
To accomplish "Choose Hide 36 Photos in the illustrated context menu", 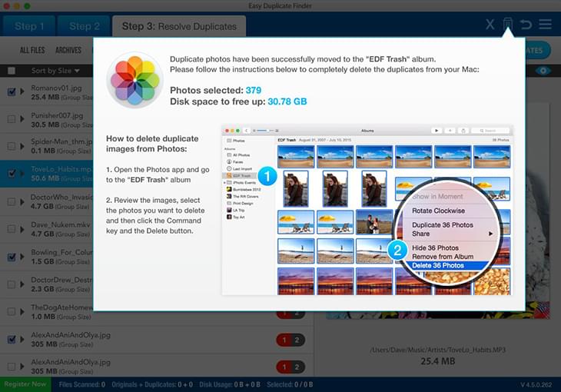I will pos(435,247).
